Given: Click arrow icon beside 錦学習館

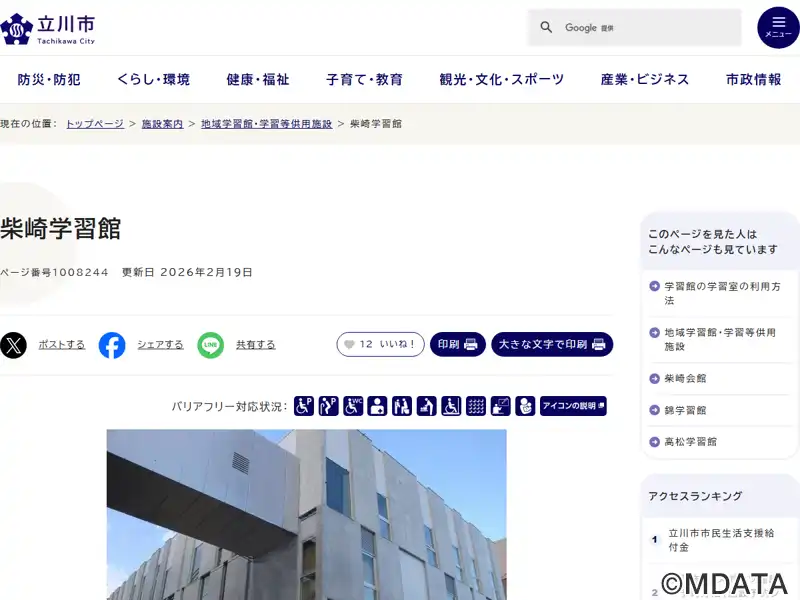Looking at the screenshot, I should pyautogui.click(x=655, y=410).
